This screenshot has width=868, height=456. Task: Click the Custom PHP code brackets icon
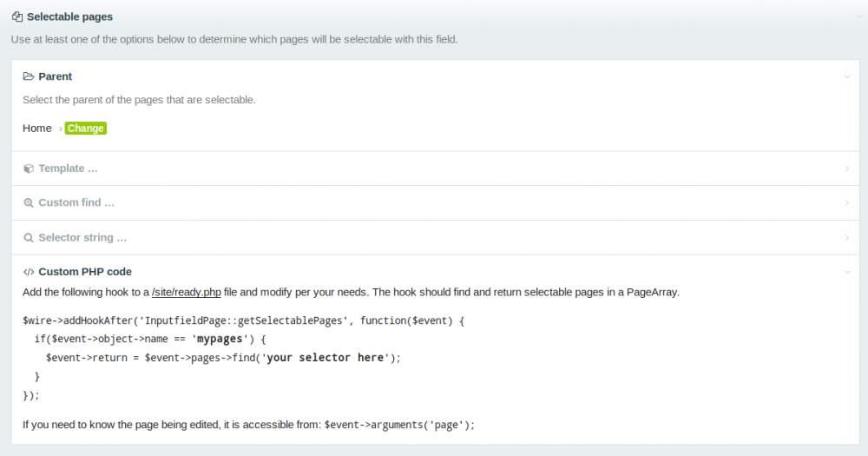pos(29,272)
